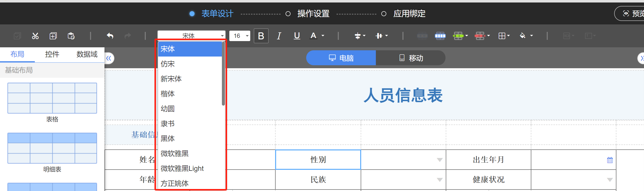Select the 性别 label cell

pos(318,160)
